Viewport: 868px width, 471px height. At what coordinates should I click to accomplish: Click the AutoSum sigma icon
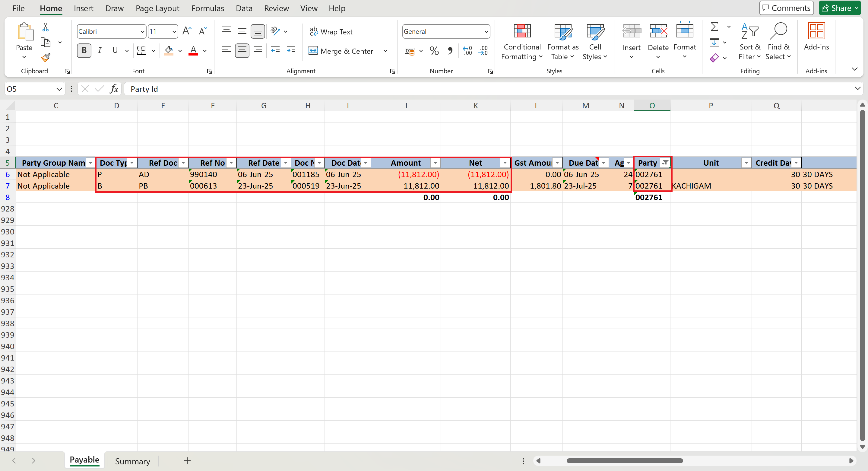pyautogui.click(x=714, y=27)
